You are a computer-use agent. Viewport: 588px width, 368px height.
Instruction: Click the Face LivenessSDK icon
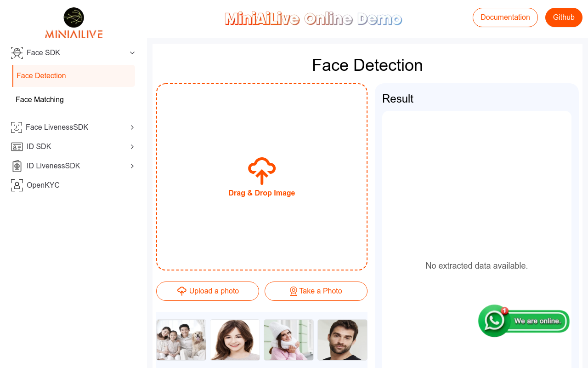point(17,127)
